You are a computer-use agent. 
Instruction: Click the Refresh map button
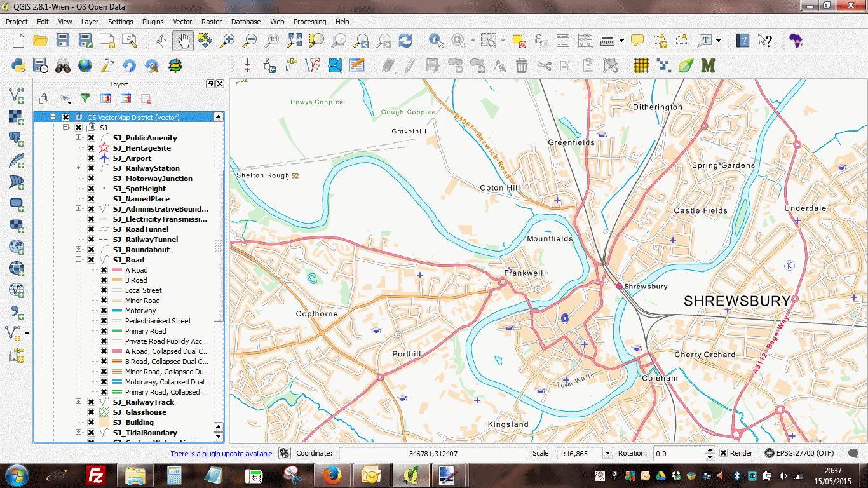coord(405,41)
